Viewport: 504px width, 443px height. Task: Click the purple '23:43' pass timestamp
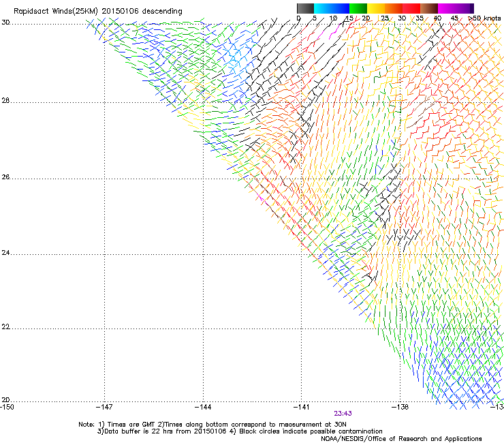point(343,414)
